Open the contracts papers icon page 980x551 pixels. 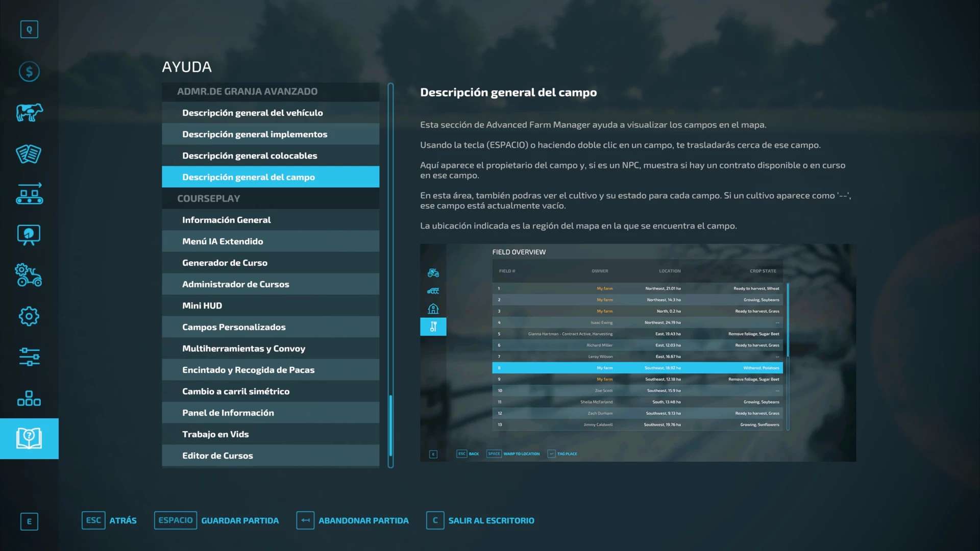pos(29,154)
